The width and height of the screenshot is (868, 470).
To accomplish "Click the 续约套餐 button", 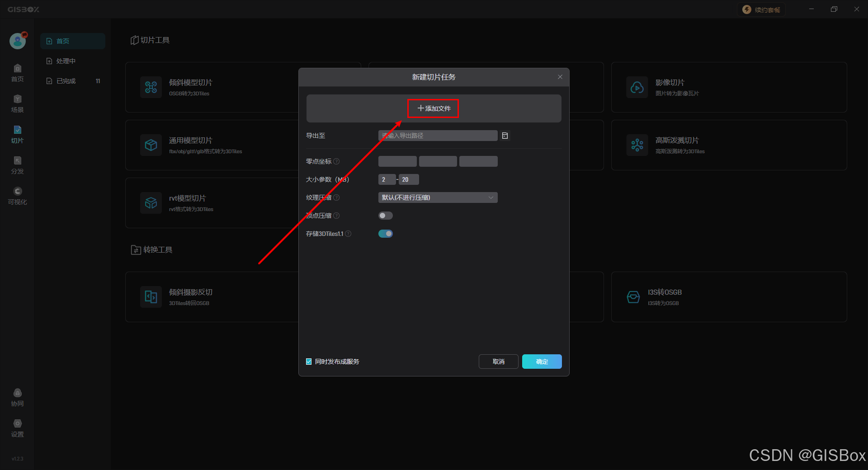I will pyautogui.click(x=761, y=9).
